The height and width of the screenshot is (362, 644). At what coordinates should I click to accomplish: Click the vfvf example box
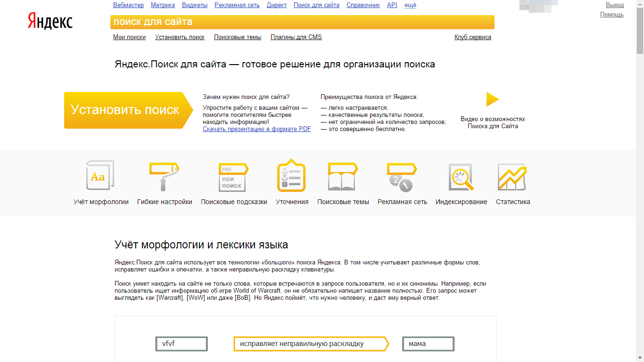(182, 344)
